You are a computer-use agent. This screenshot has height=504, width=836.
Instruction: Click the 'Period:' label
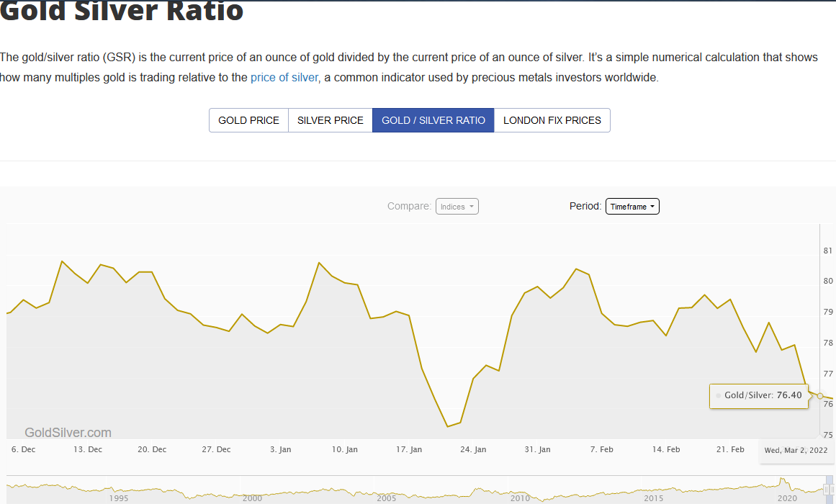pyautogui.click(x=585, y=207)
